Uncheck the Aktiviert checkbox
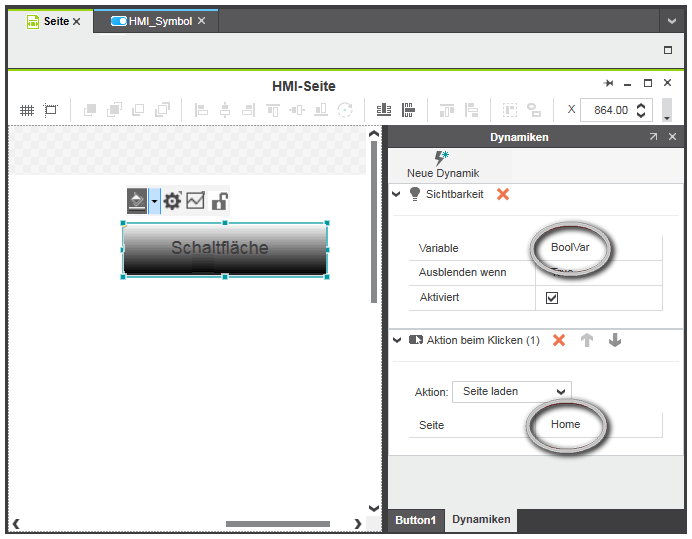The height and width of the screenshot is (539, 692). point(552,298)
